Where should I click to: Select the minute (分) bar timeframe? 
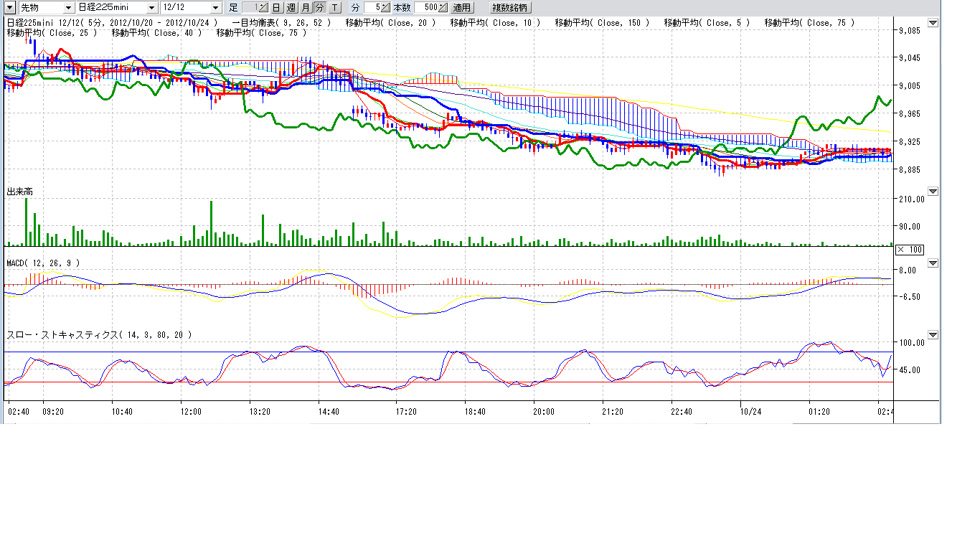[319, 7]
